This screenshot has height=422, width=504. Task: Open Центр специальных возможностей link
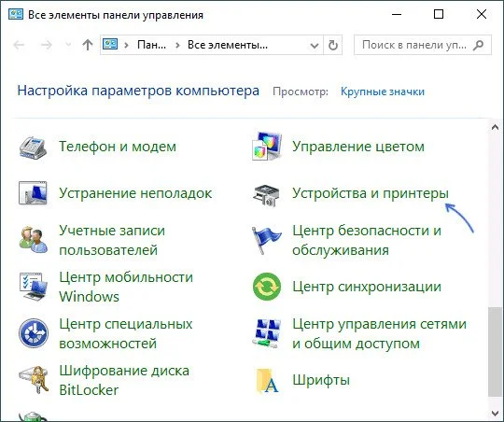coord(126,333)
